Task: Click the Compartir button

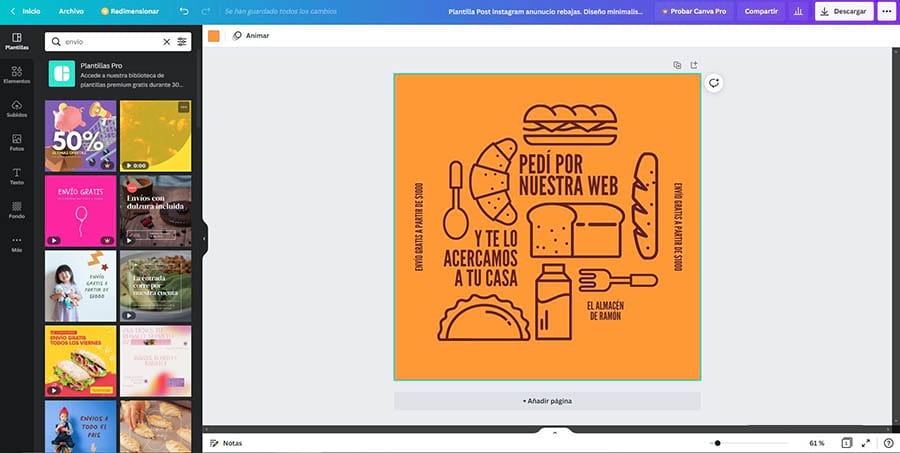Action: [x=761, y=11]
